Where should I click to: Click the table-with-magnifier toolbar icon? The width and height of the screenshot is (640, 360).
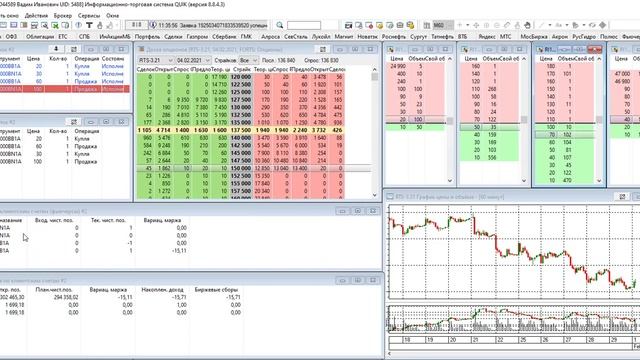pyautogui.click(x=44, y=25)
